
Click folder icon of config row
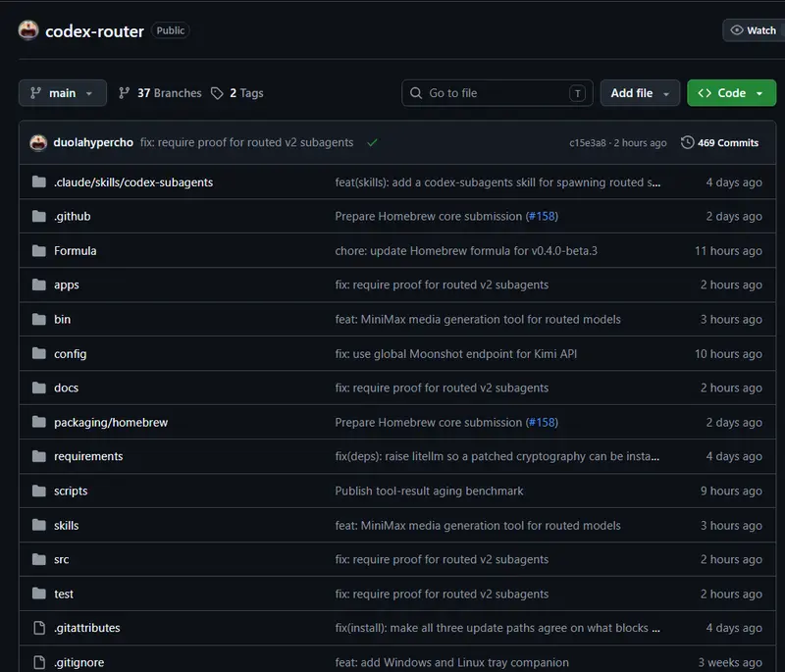click(x=38, y=354)
